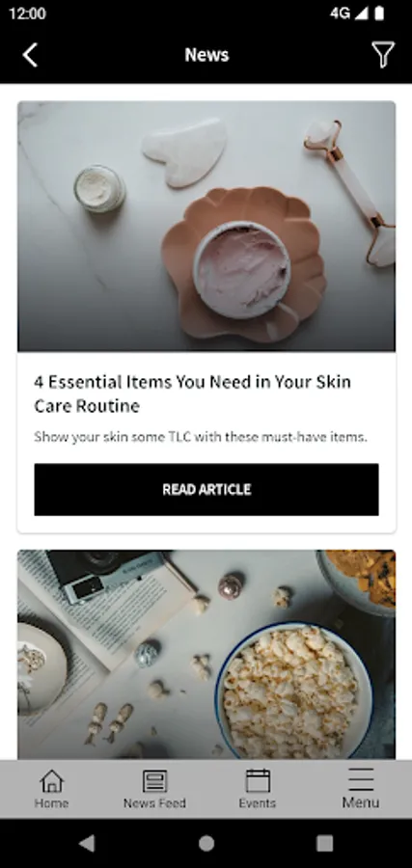Open popcorn article thumbnail image

pos(206,654)
